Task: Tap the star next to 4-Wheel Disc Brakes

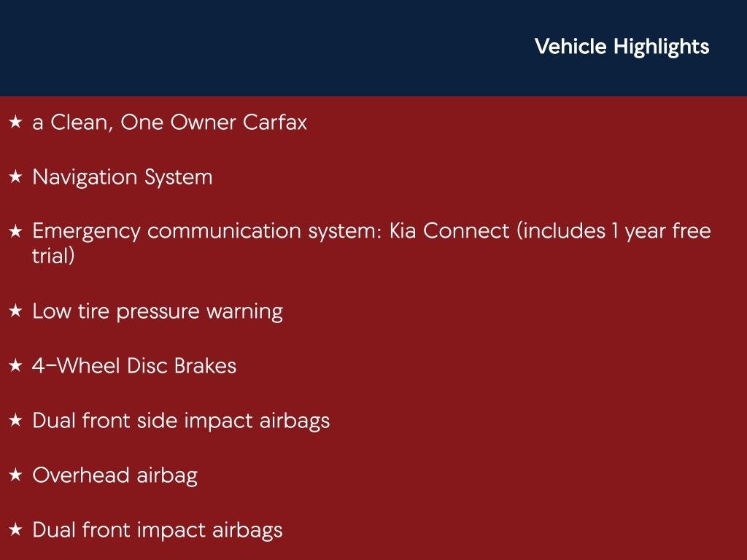Action: [x=15, y=366]
